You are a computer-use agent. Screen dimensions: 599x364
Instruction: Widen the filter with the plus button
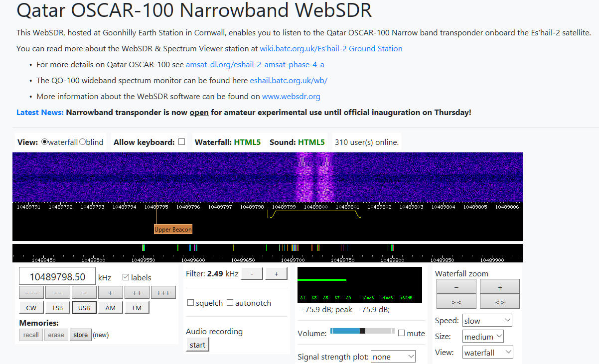(276, 274)
